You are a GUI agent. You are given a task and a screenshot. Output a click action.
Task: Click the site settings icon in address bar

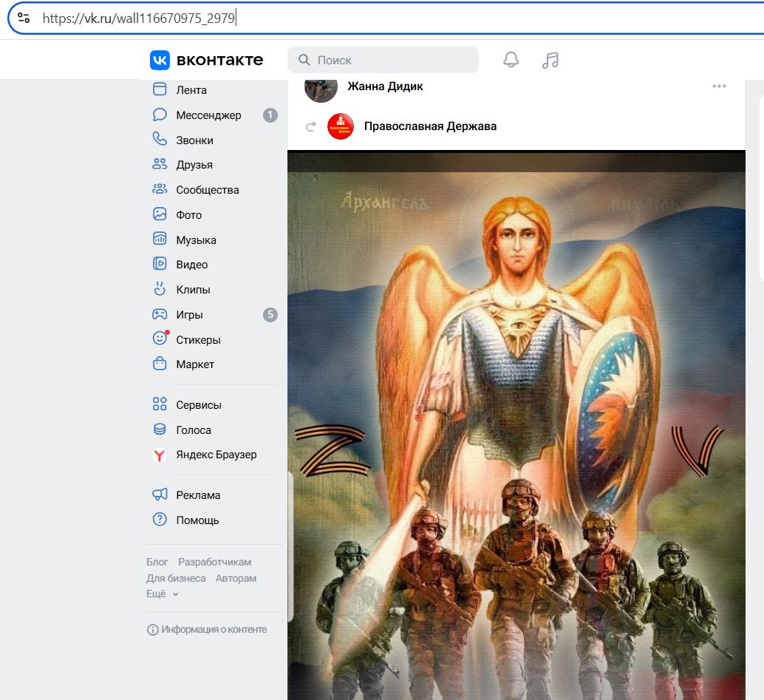pos(24,18)
